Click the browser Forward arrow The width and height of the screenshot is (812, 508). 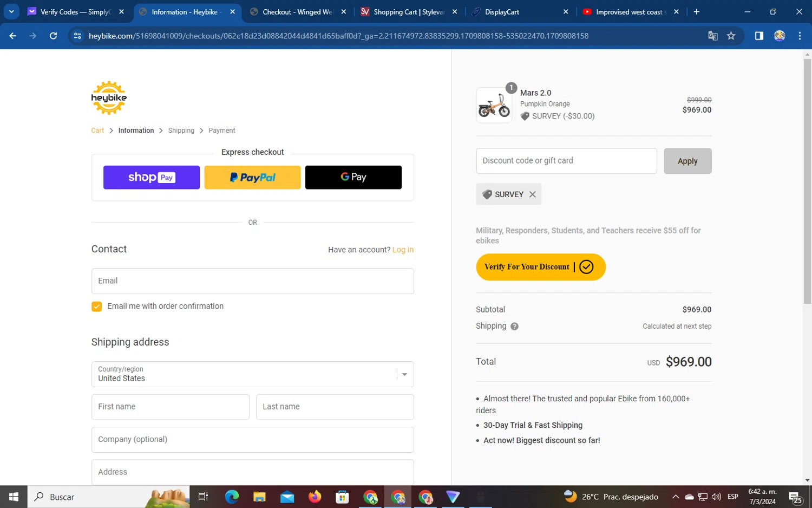click(33, 36)
